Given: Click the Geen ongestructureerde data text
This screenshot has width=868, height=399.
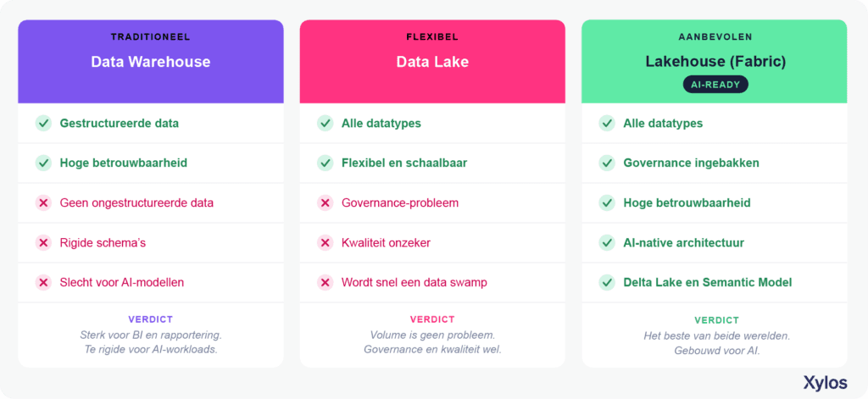Looking at the screenshot, I should coord(136,202).
